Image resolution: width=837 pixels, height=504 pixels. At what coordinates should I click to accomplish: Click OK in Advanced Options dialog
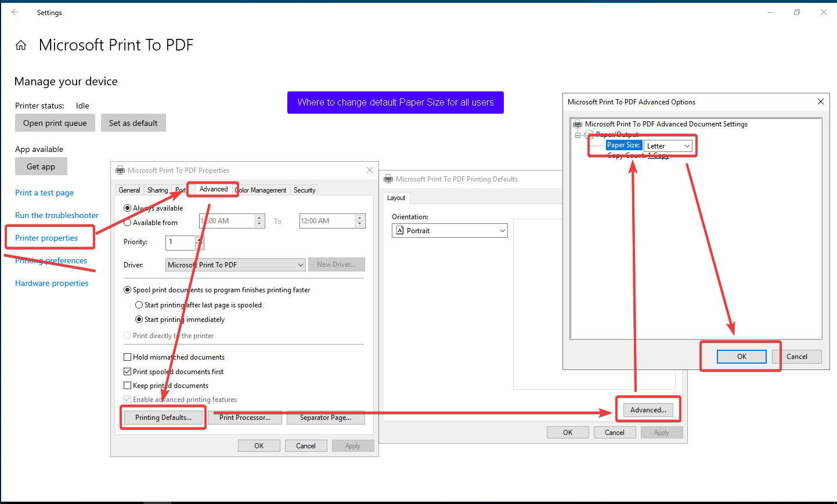point(742,357)
